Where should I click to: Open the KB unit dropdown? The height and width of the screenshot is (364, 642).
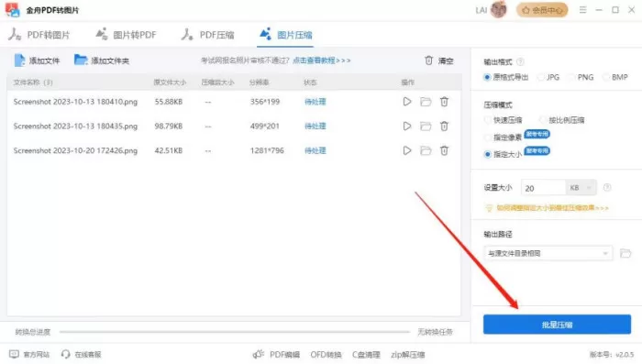pyautogui.click(x=581, y=188)
